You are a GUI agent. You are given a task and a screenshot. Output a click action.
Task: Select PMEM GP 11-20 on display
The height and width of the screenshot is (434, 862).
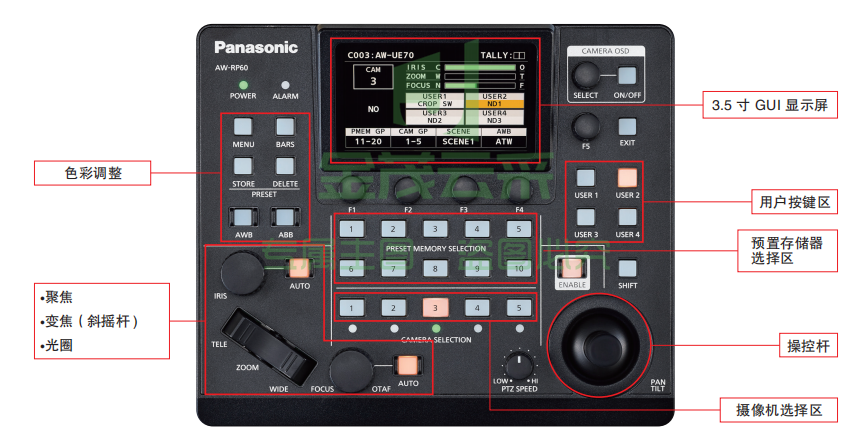(x=368, y=138)
